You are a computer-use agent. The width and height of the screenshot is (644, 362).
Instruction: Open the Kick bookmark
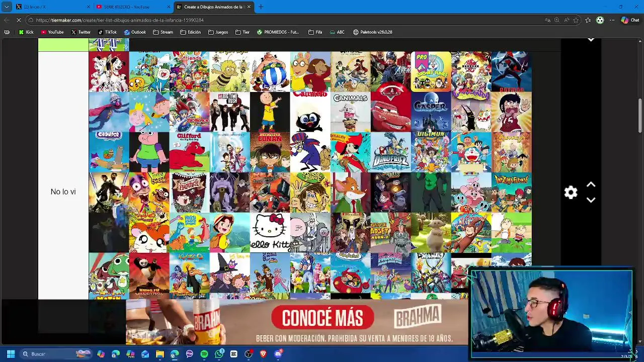(x=26, y=32)
